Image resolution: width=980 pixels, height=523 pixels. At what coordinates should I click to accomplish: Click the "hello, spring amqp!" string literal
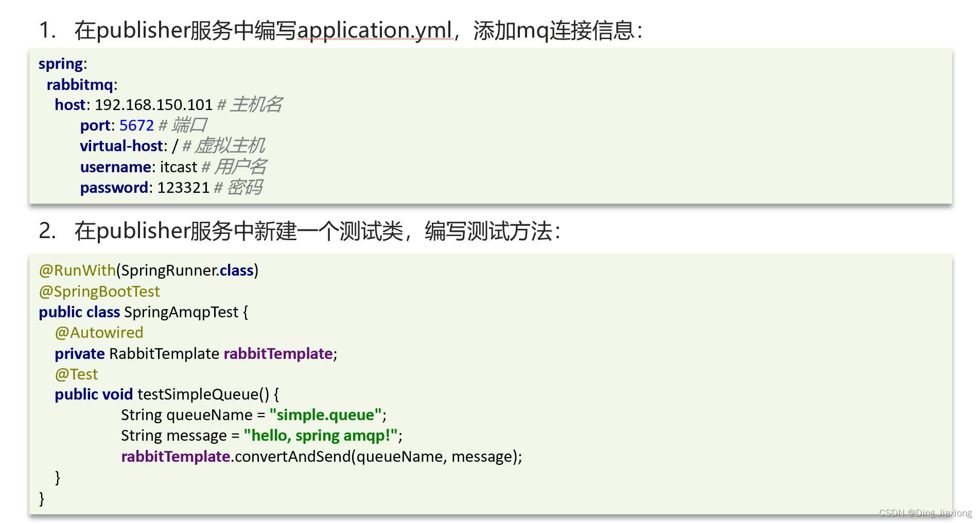[x=321, y=436]
